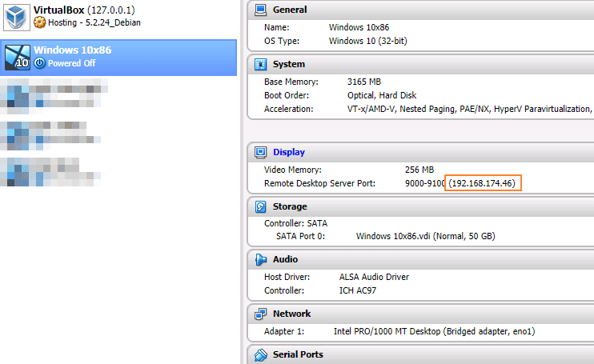The width and height of the screenshot is (594, 364).
Task: Click the Boot Order value Optical, Hard Disk
Action: click(x=382, y=95)
